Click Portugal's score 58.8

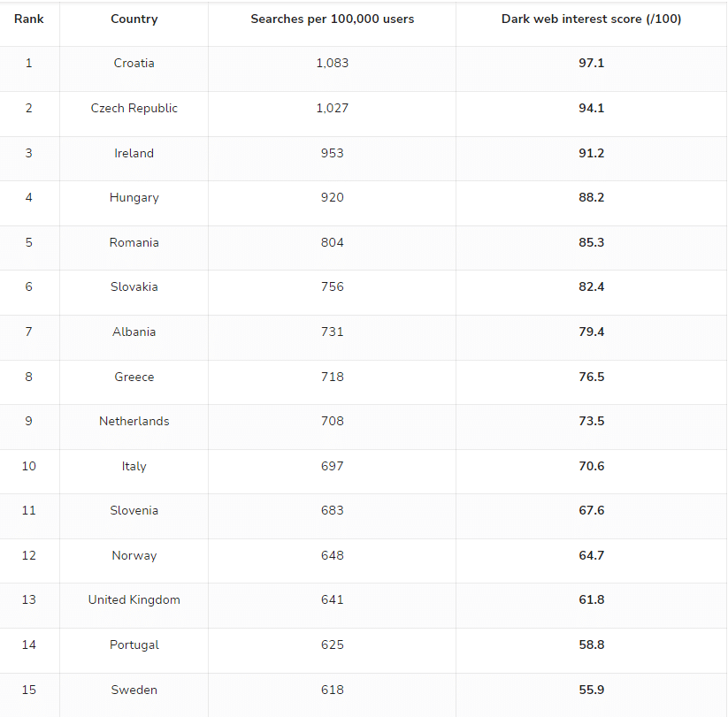coord(592,645)
